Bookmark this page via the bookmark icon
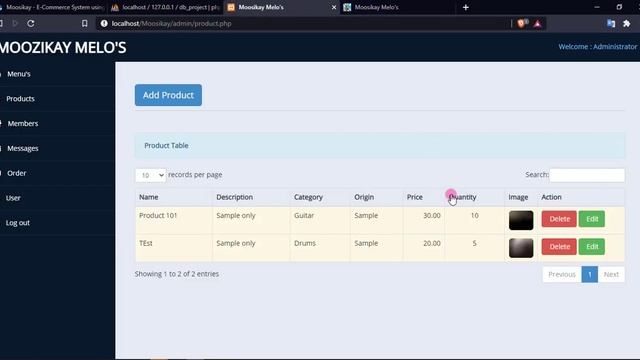Image resolution: width=640 pixels, height=360 pixels. pos(84,24)
